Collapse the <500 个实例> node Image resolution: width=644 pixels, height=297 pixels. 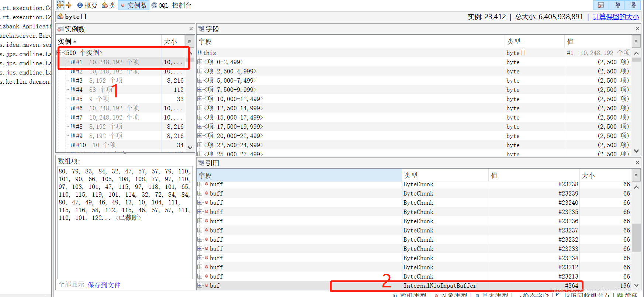(x=59, y=53)
